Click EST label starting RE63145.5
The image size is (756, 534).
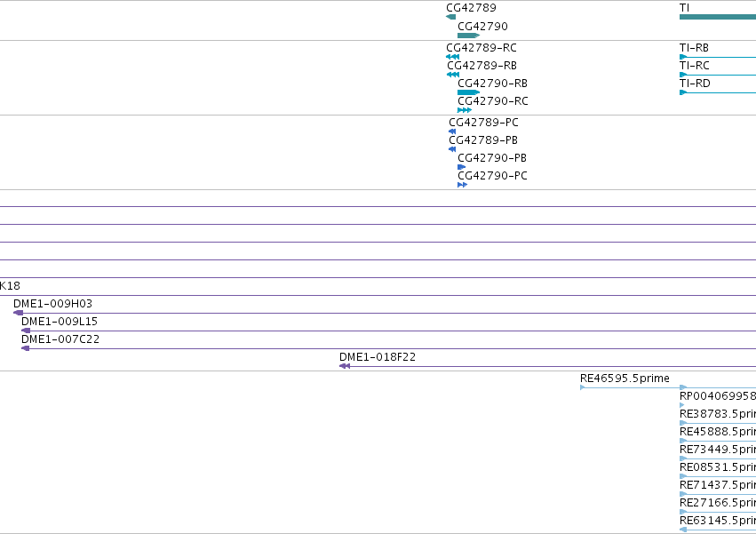pyautogui.click(x=718, y=522)
